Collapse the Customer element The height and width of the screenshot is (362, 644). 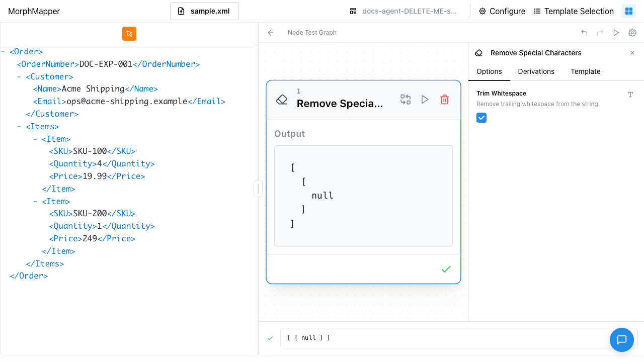20,77
